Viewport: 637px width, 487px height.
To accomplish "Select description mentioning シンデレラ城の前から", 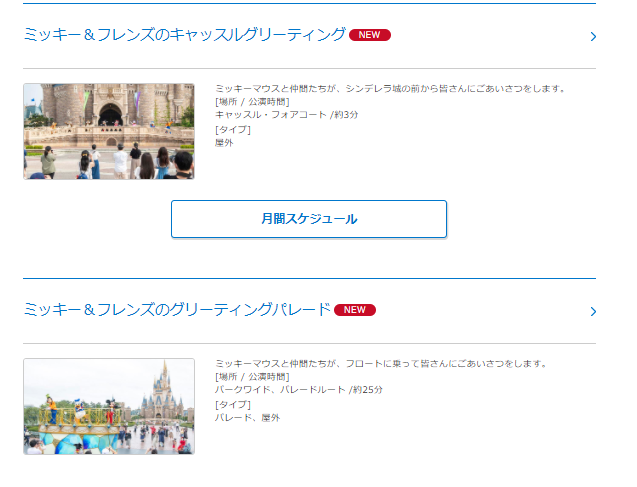I will coord(390,88).
